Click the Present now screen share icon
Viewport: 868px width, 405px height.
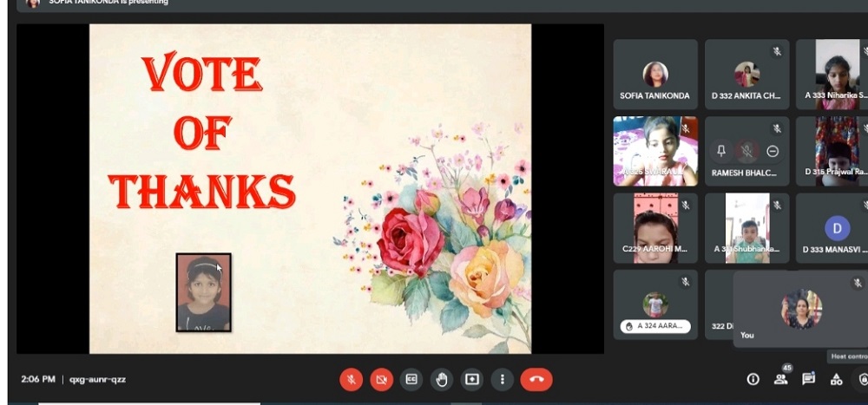coord(472,379)
